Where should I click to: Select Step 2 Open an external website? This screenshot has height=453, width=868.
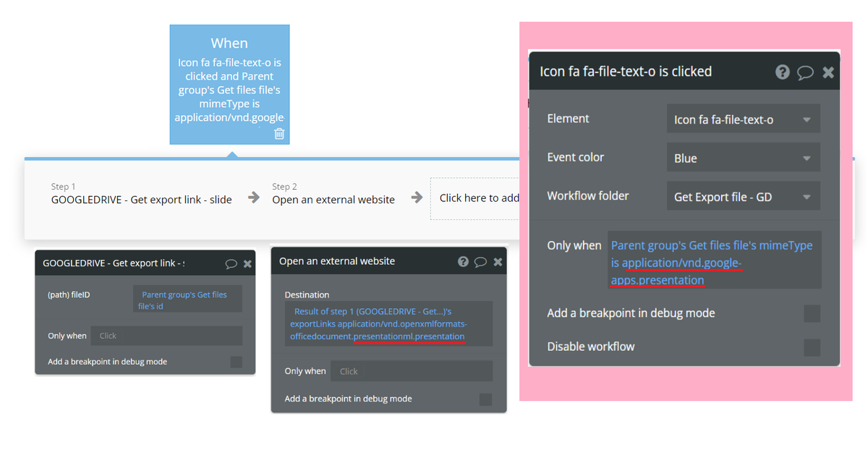[333, 194]
